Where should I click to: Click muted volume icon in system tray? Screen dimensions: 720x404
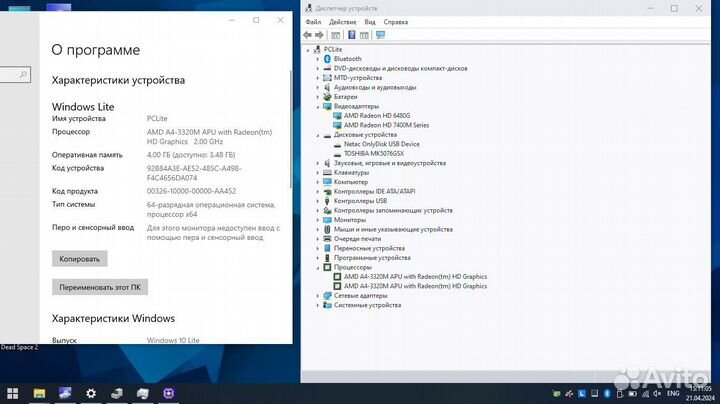pos(657,393)
